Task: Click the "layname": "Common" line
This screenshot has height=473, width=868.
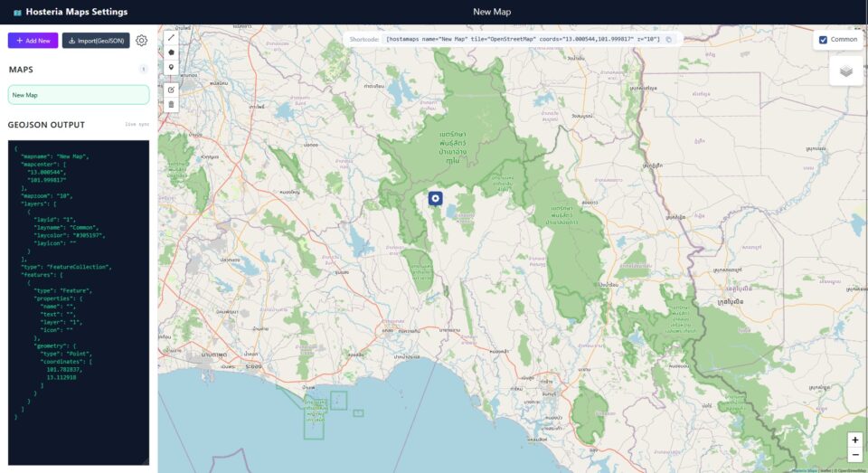Action: click(x=66, y=228)
